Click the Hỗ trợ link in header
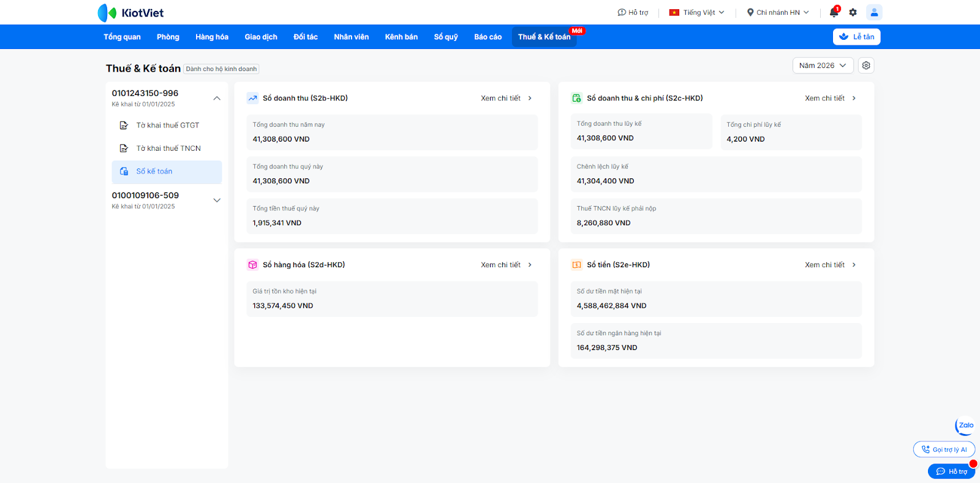The width and height of the screenshot is (980, 483). click(633, 12)
